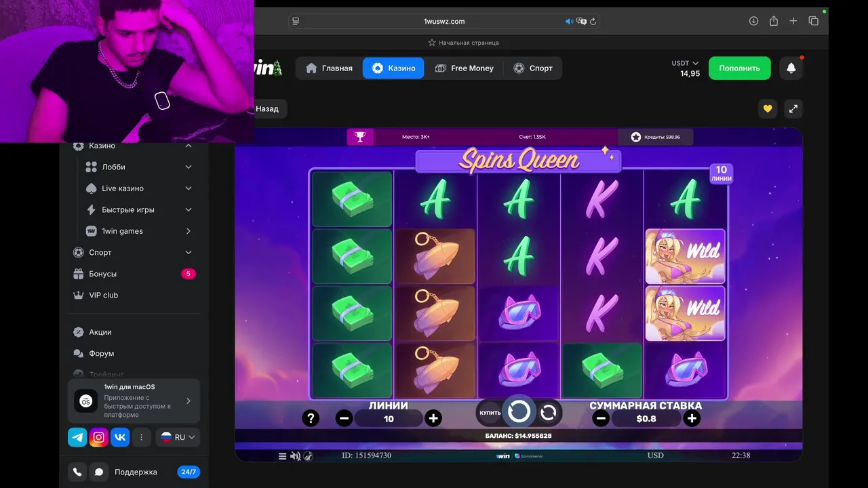The height and width of the screenshot is (488, 868).
Task: Open the 1win для macOS app banner
Action: coord(134,401)
